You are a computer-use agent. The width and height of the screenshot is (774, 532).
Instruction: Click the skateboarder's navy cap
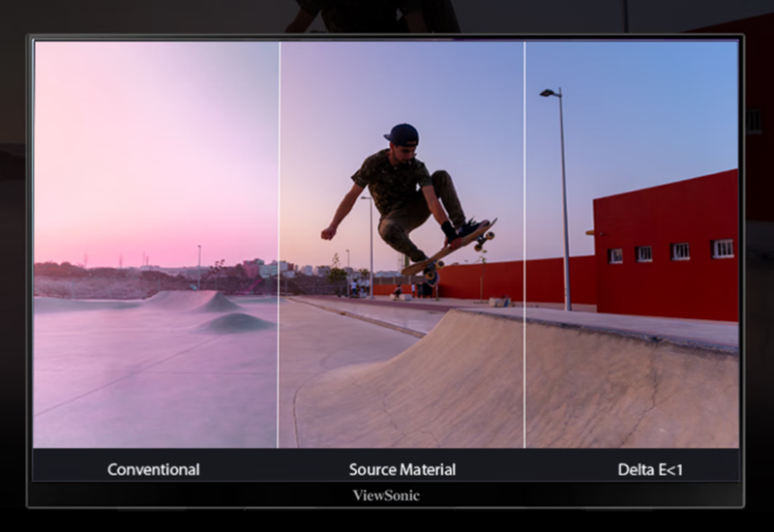tap(402, 133)
